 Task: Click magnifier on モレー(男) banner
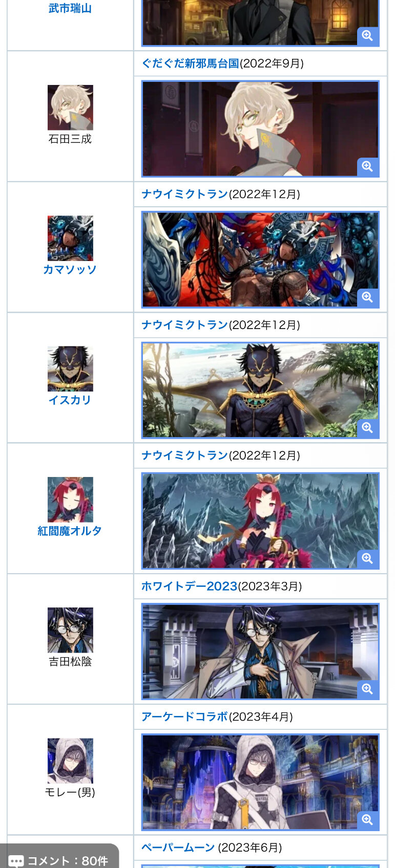tap(367, 819)
